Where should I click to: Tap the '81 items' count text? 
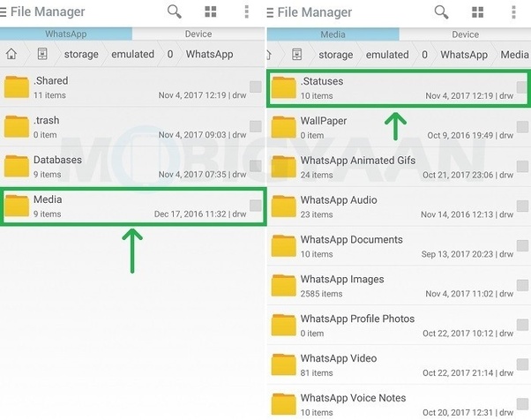click(317, 373)
